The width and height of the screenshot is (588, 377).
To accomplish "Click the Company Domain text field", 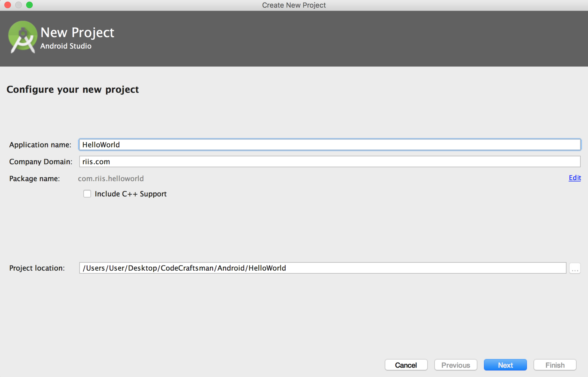I will click(x=330, y=162).
